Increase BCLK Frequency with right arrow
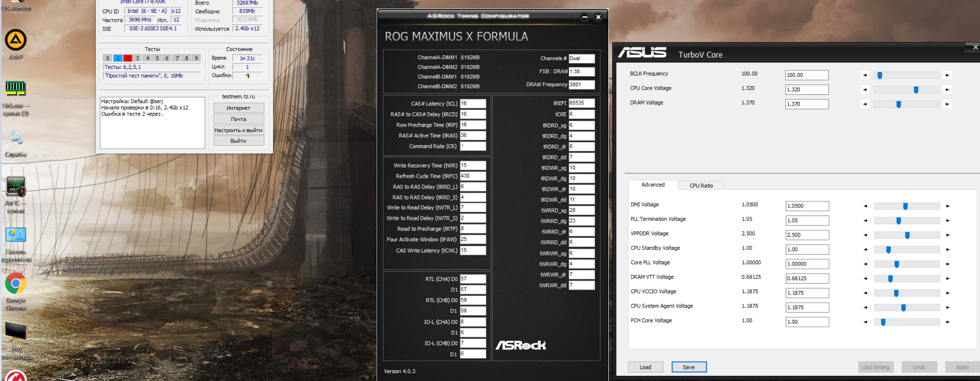980x381 pixels. (x=948, y=75)
